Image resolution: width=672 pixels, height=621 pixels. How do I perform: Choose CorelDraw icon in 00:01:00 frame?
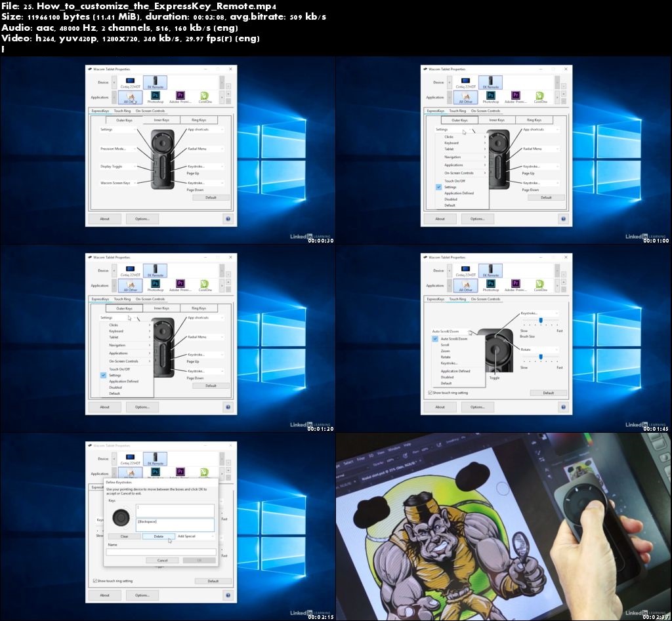pyautogui.click(x=541, y=97)
